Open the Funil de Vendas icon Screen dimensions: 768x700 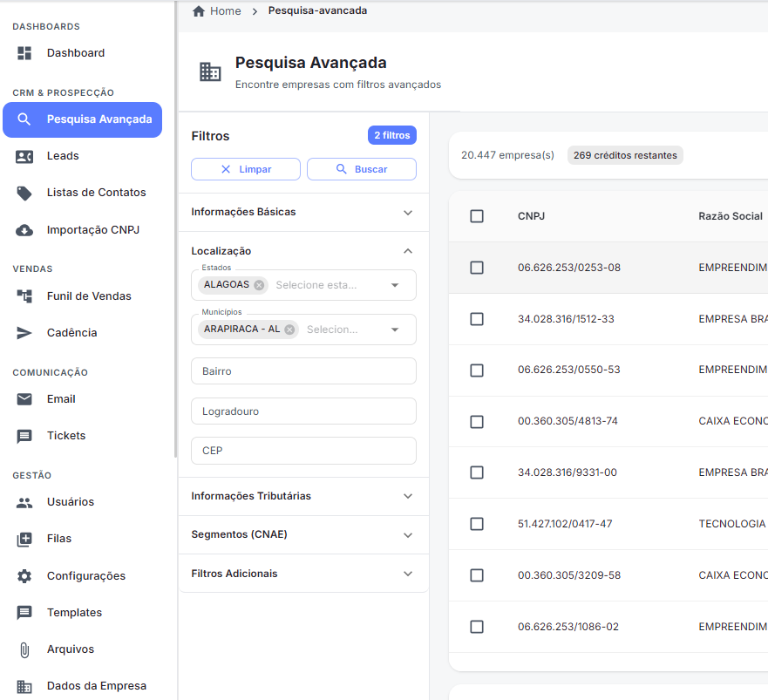click(24, 296)
